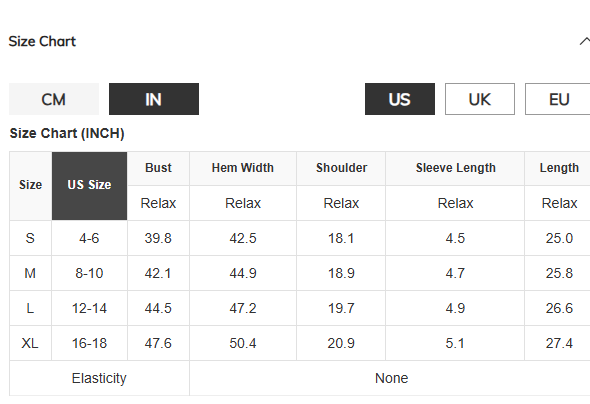Select the L size row label
590x404 pixels.
pos(30,308)
